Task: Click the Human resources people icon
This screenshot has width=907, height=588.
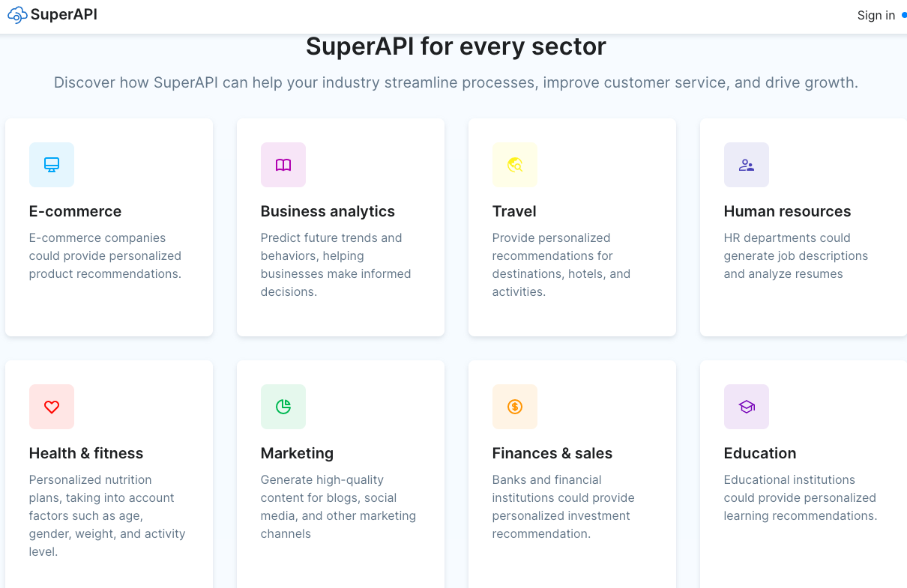Action: [747, 165]
